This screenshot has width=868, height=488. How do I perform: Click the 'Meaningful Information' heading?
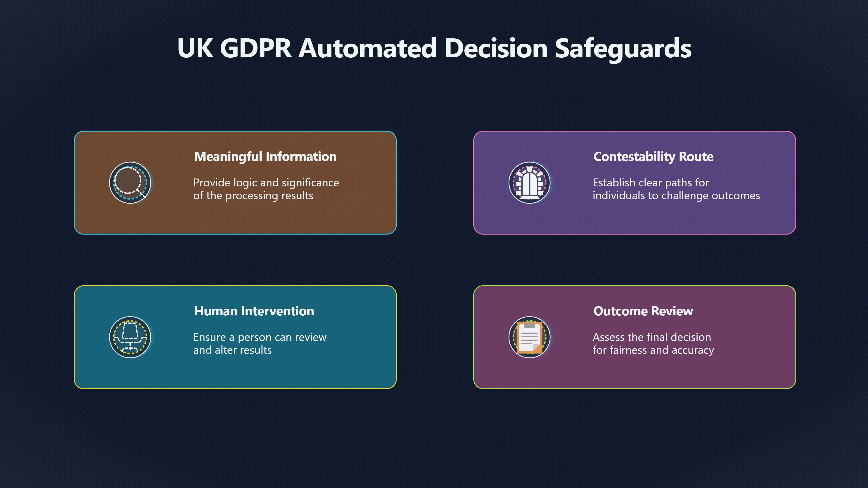[x=266, y=157]
